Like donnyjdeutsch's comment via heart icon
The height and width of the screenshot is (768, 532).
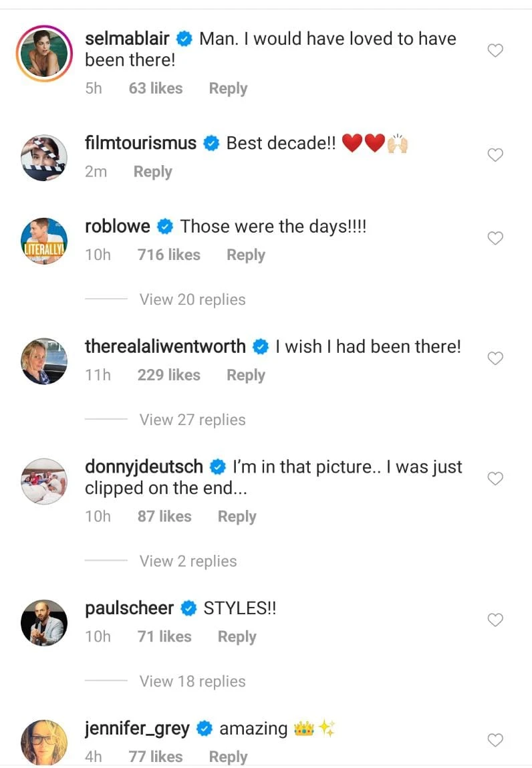click(495, 479)
